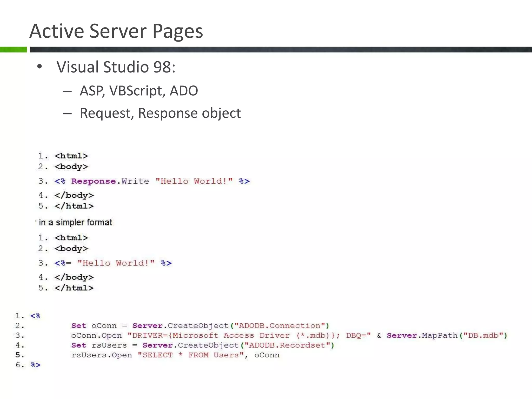Click the green accent bar under title
The height and width of the screenshot is (399, 532).
tap(13, 50)
